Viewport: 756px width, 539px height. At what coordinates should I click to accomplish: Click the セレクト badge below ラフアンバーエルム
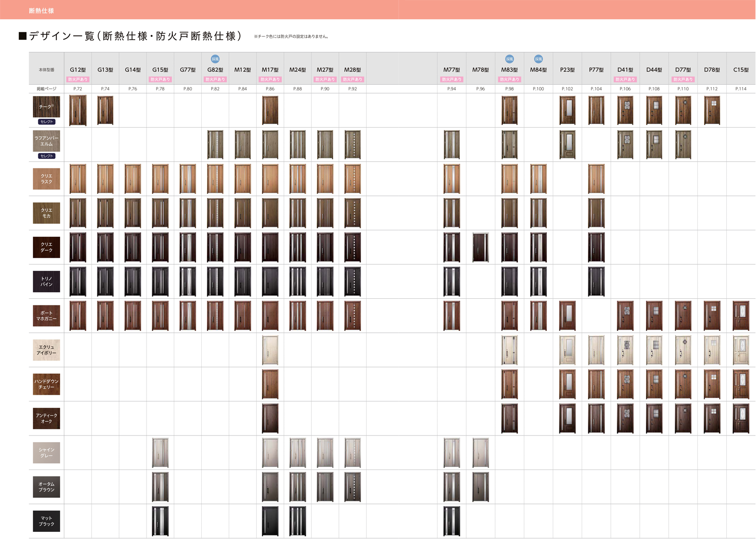(x=46, y=156)
